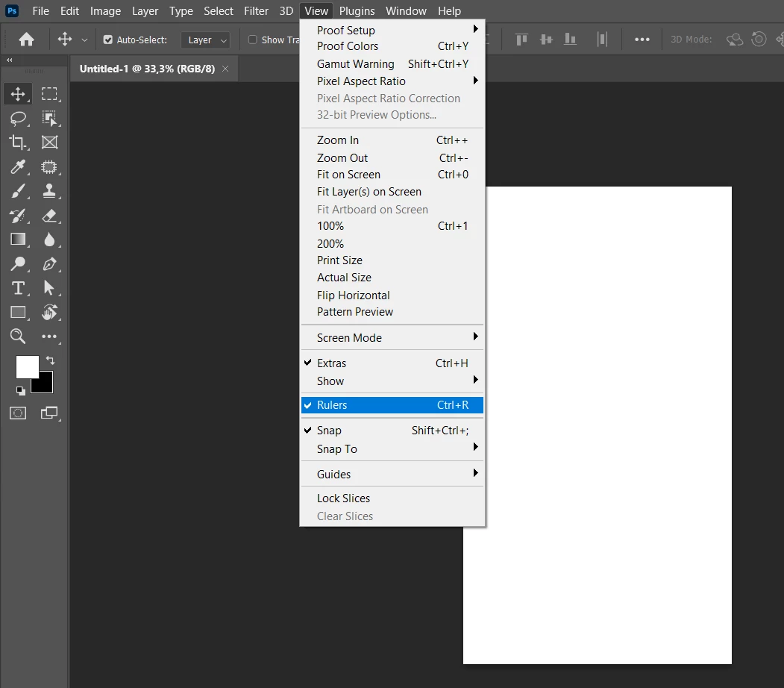Select the Dodge tool
Screen dimensions: 784x688
coord(18,263)
